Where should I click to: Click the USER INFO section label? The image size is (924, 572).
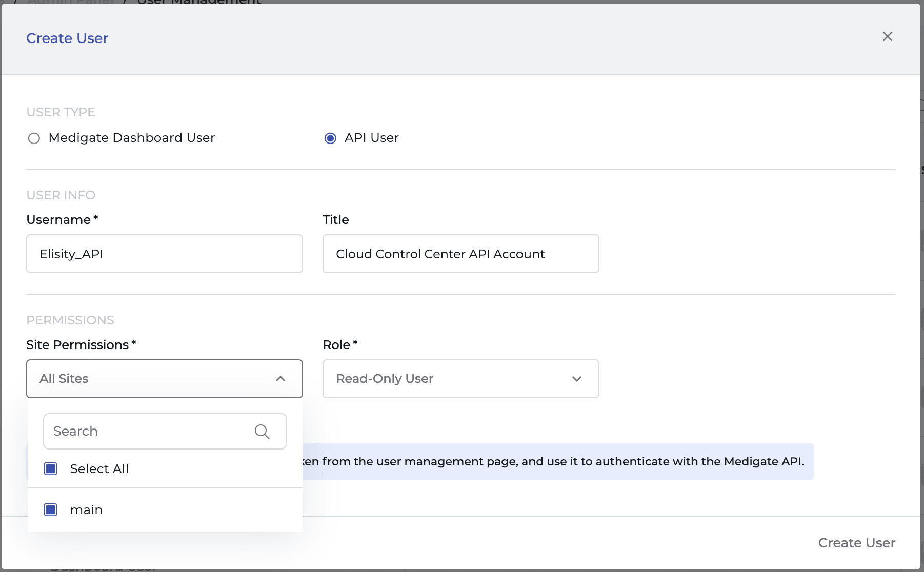61,195
